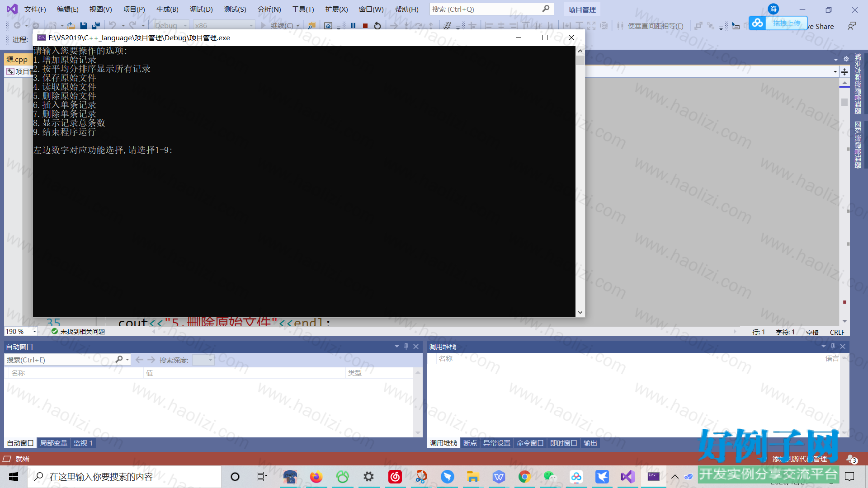Expand the 自动窗口 search options dropdown arrow
This screenshot has width=868, height=488.
click(x=128, y=360)
